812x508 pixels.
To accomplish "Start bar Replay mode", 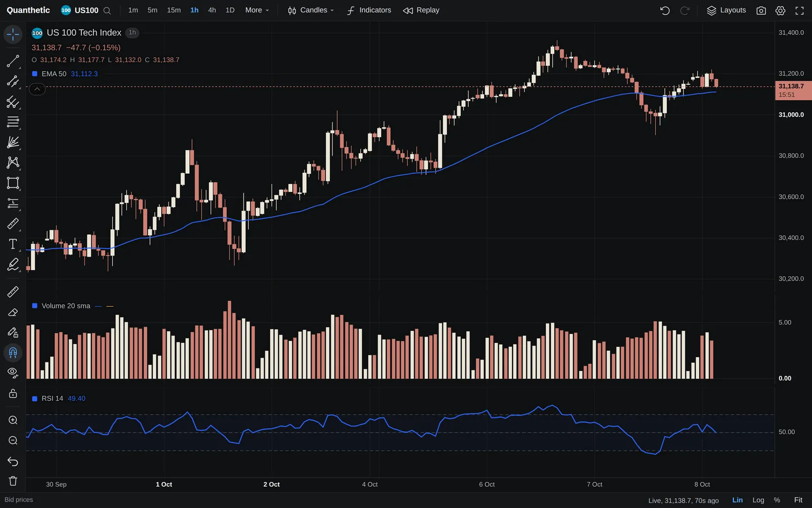I will point(421,10).
